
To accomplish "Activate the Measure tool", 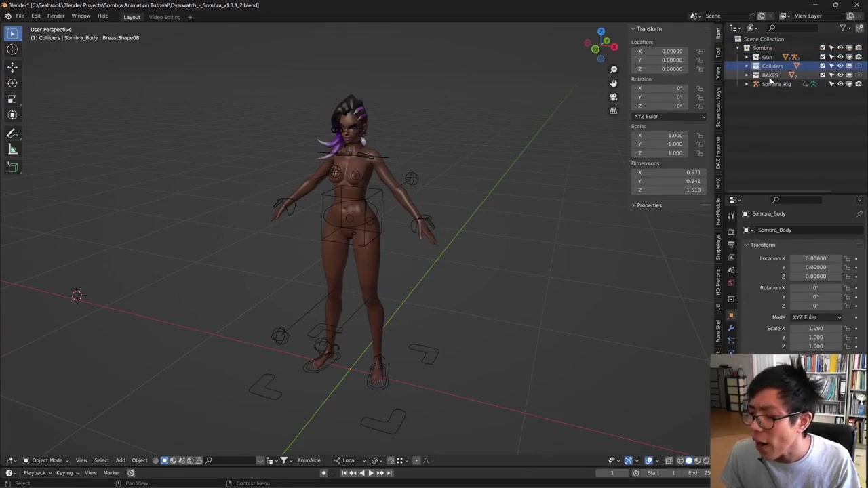I will [12, 150].
